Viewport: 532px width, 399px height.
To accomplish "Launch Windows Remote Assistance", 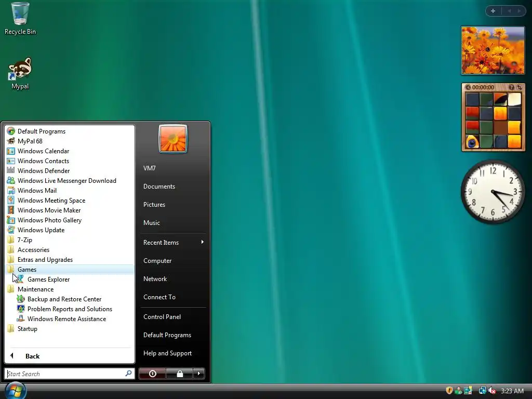I will [70, 318].
